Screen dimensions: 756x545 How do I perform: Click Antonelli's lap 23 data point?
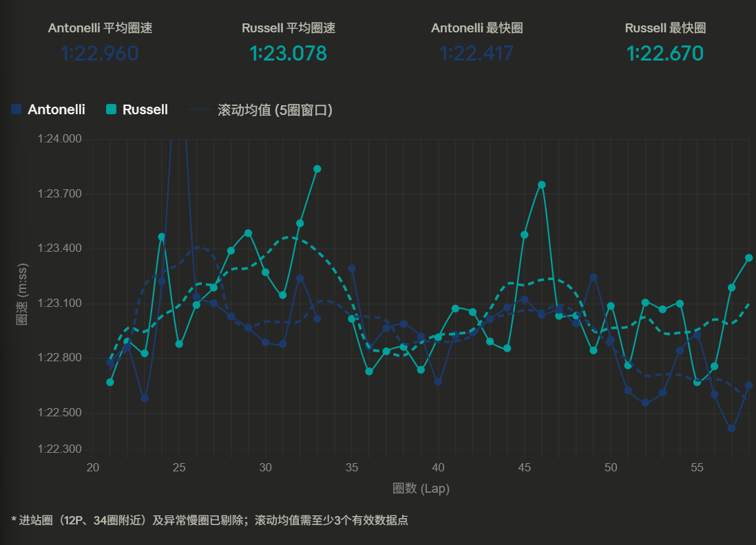(145, 398)
